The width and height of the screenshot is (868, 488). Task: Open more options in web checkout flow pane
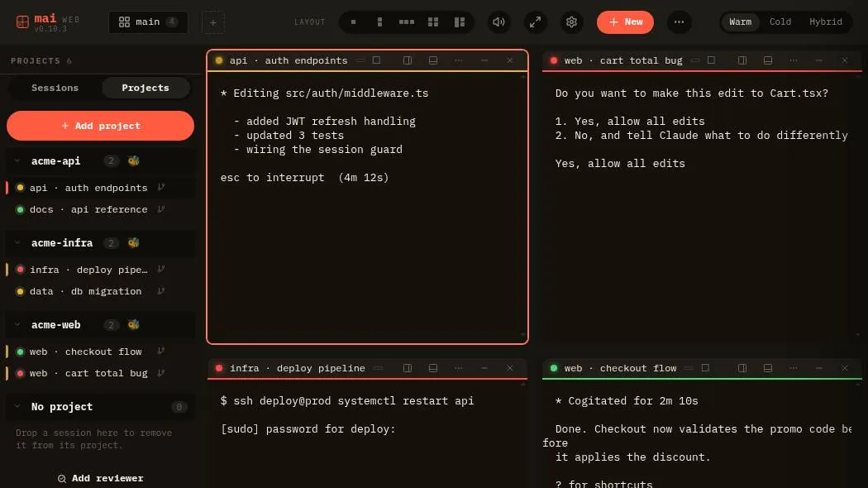pos(794,368)
